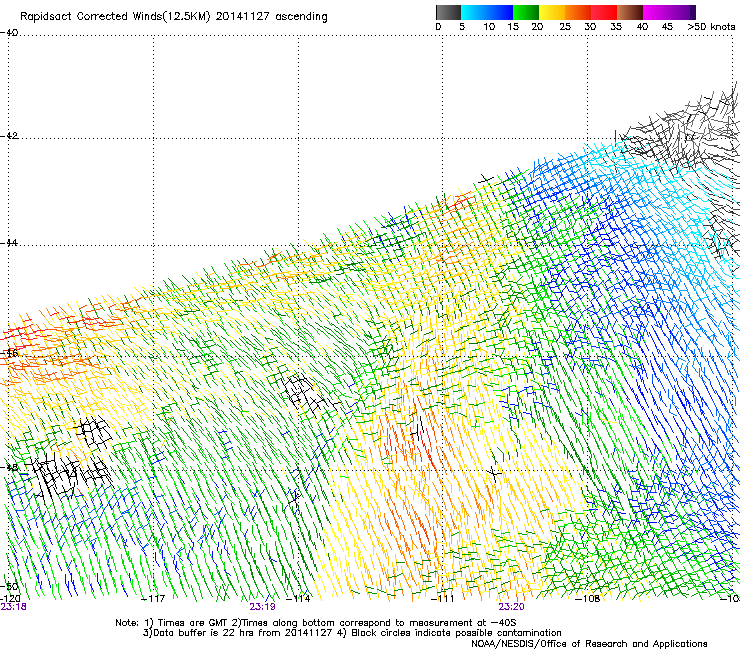The image size is (740, 650).
Task: Click the orange 25-30 knots color band
Action: point(578,12)
